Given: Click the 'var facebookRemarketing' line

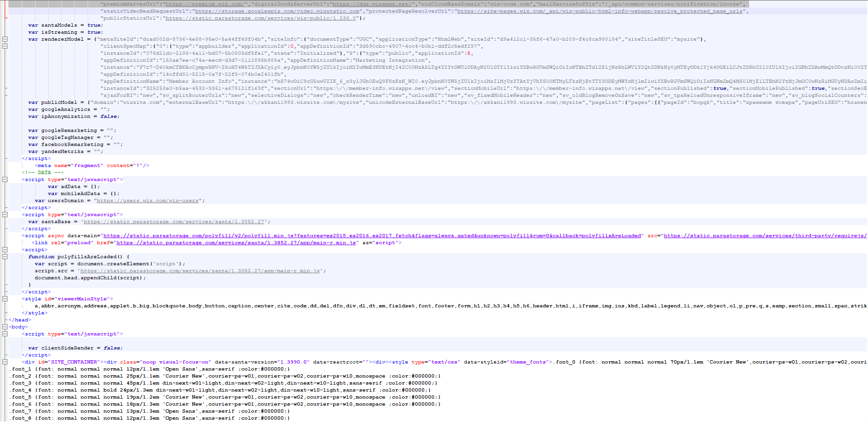Looking at the screenshot, I should [75, 145].
